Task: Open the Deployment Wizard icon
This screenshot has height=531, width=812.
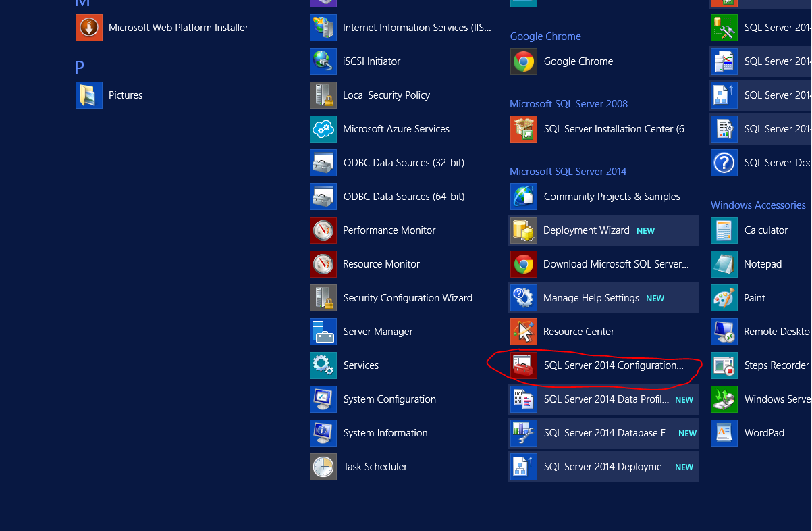Action: (524, 230)
